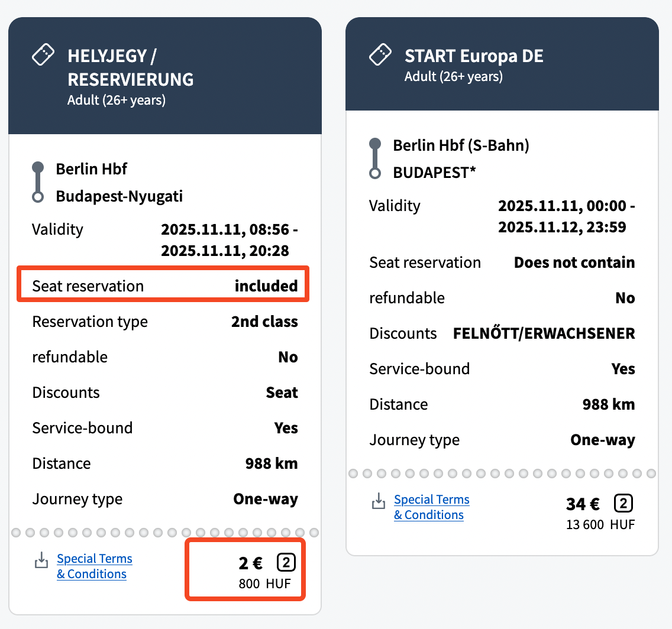Open Special Terms & Conditions for START Europa DE
Image resolution: width=672 pixels, height=629 pixels.
pos(431,507)
